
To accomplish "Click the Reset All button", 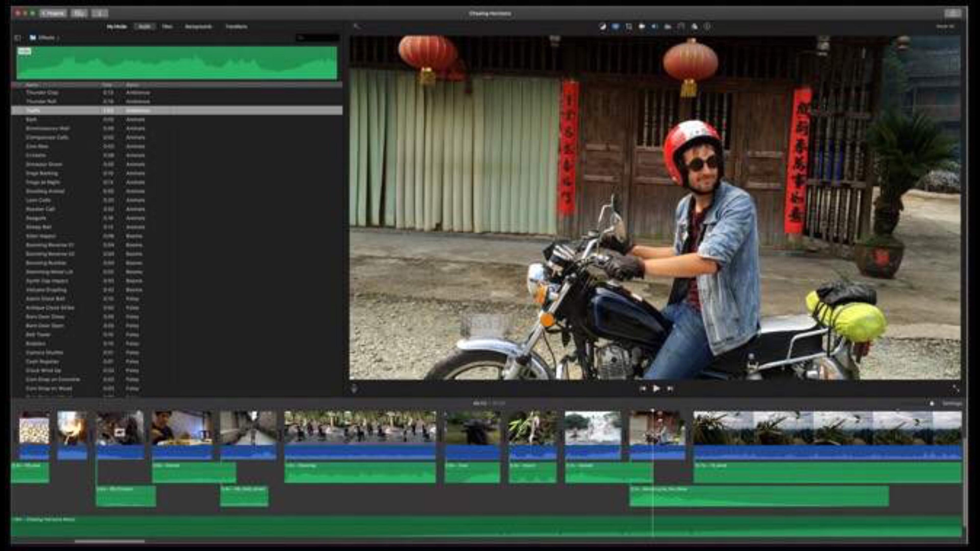I will coord(945,26).
